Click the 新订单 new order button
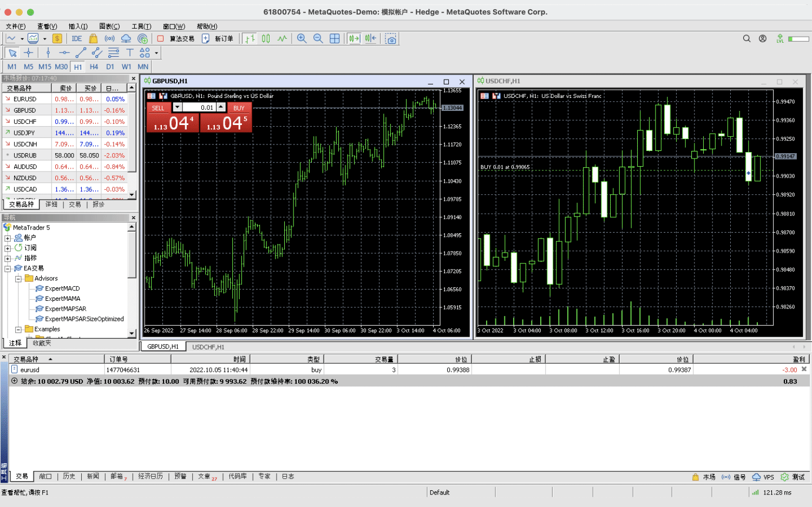 218,38
